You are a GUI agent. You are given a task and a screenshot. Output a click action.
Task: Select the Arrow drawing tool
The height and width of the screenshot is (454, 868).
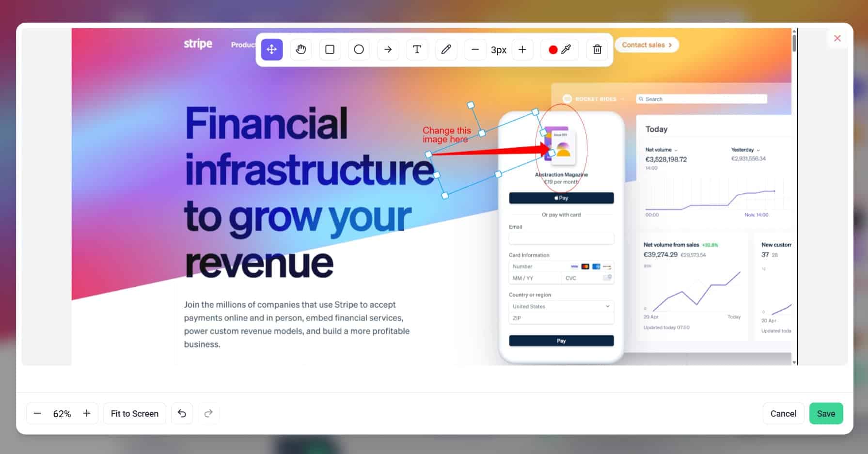click(x=388, y=49)
